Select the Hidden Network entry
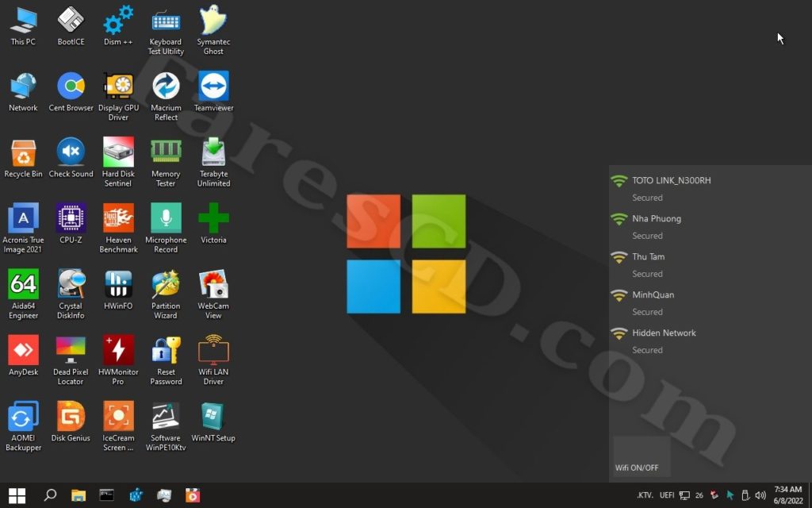Image resolution: width=812 pixels, height=508 pixels. click(x=710, y=341)
